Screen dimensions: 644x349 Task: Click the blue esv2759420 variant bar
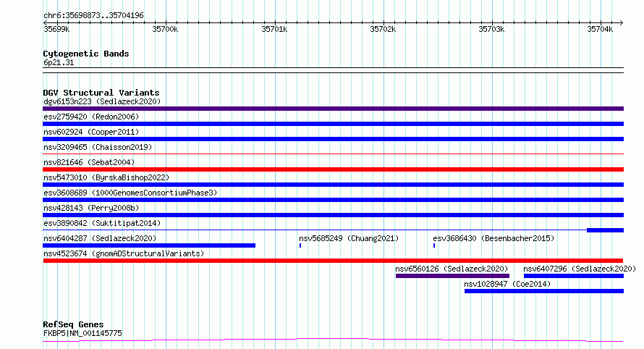coord(333,124)
